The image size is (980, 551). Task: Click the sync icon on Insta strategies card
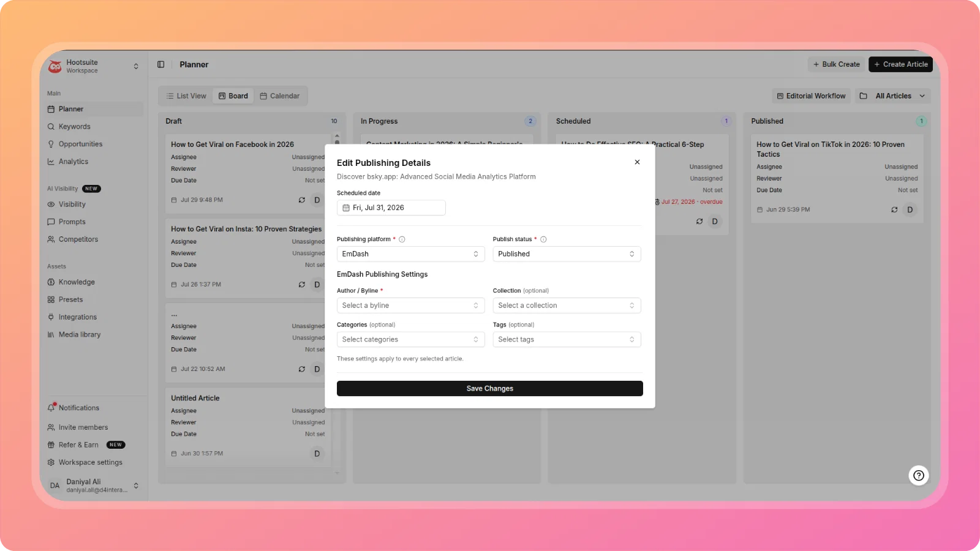coord(301,285)
